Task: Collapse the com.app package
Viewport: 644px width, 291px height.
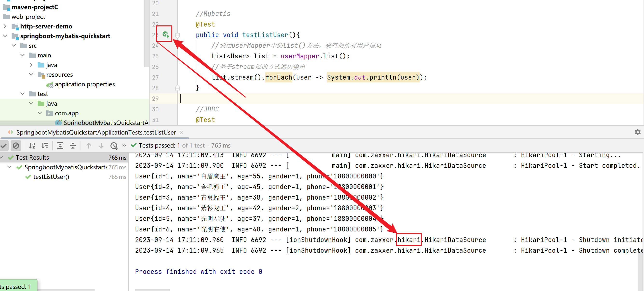Action: point(40,113)
